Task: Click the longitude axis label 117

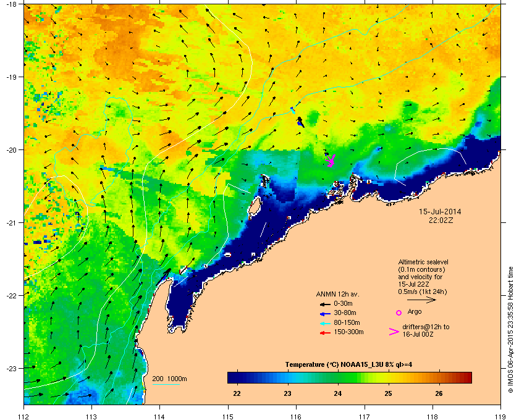Action: click(x=365, y=417)
